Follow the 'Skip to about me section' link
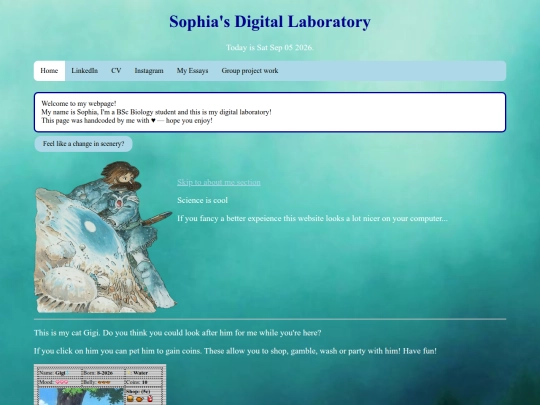The width and height of the screenshot is (540, 405). pyautogui.click(x=219, y=182)
